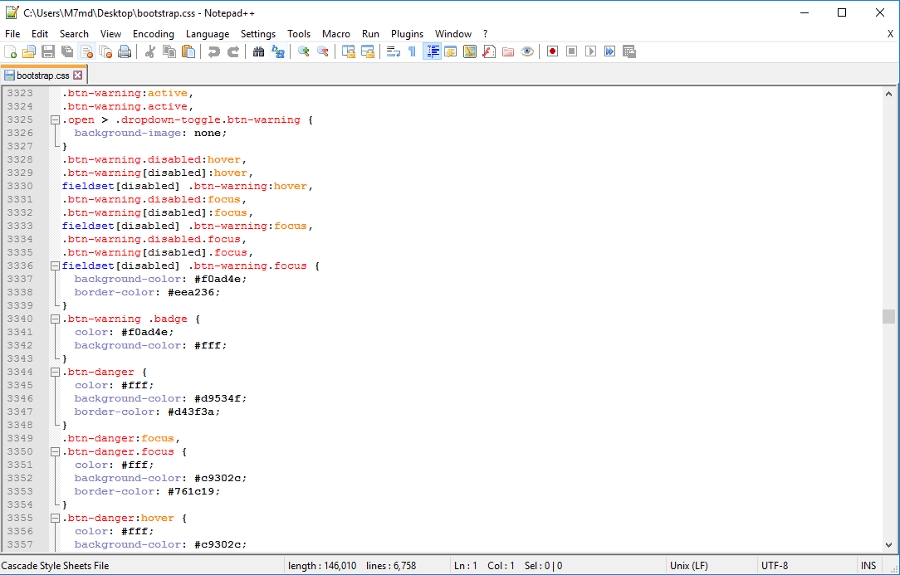
Task: Open the Encoding menu
Action: pyautogui.click(x=153, y=34)
